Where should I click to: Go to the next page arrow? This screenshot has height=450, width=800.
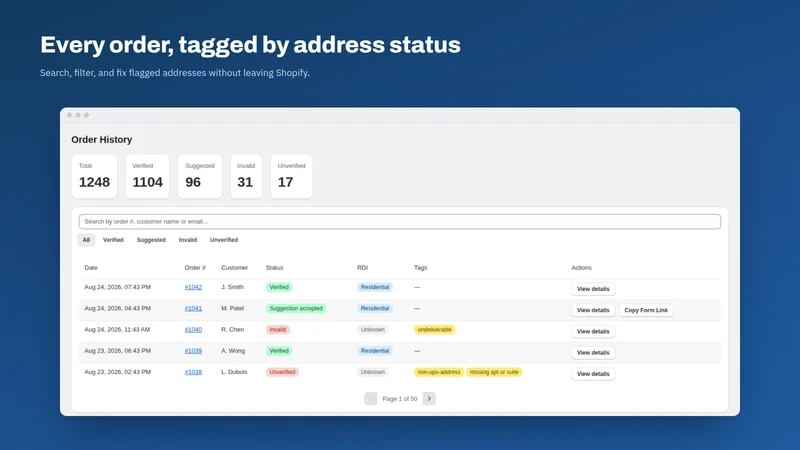tap(429, 398)
